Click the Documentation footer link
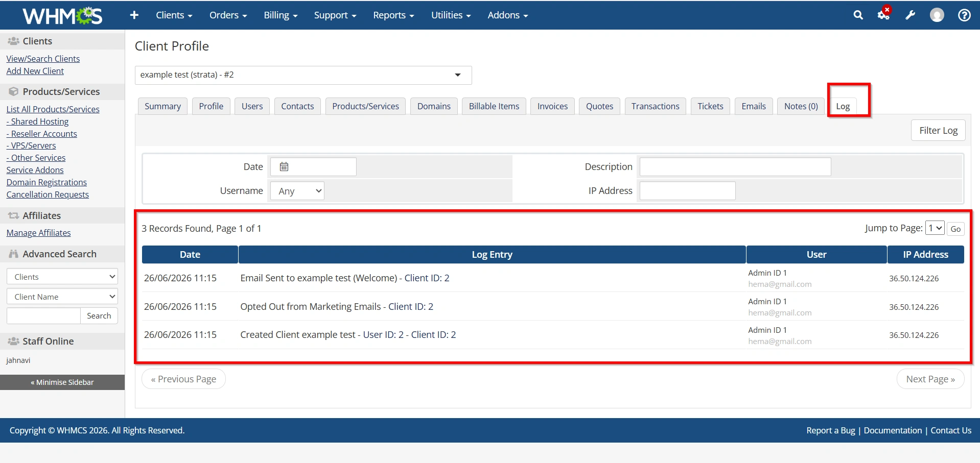Viewport: 980px width, 463px height. [x=893, y=430]
